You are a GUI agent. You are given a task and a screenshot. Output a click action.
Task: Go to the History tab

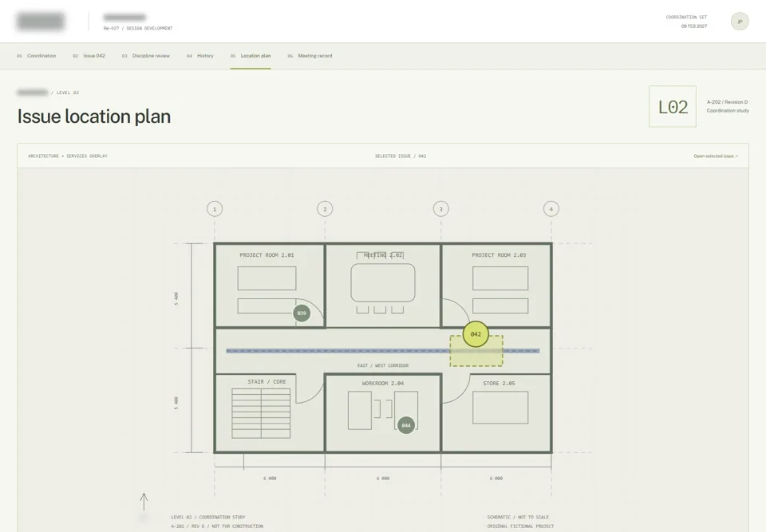coord(199,56)
